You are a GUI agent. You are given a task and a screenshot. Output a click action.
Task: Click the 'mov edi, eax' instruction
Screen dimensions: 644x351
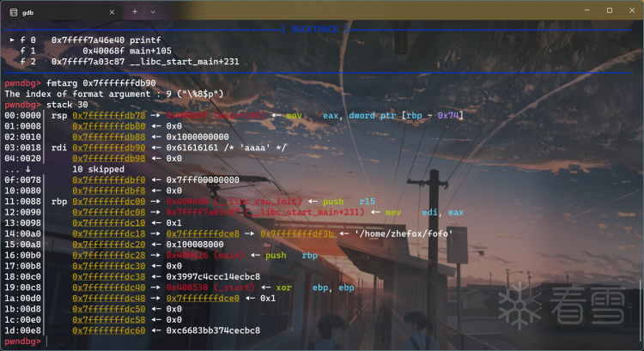tap(425, 212)
